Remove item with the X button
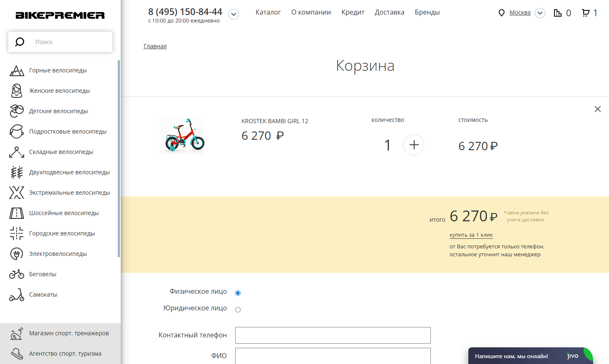 click(598, 109)
